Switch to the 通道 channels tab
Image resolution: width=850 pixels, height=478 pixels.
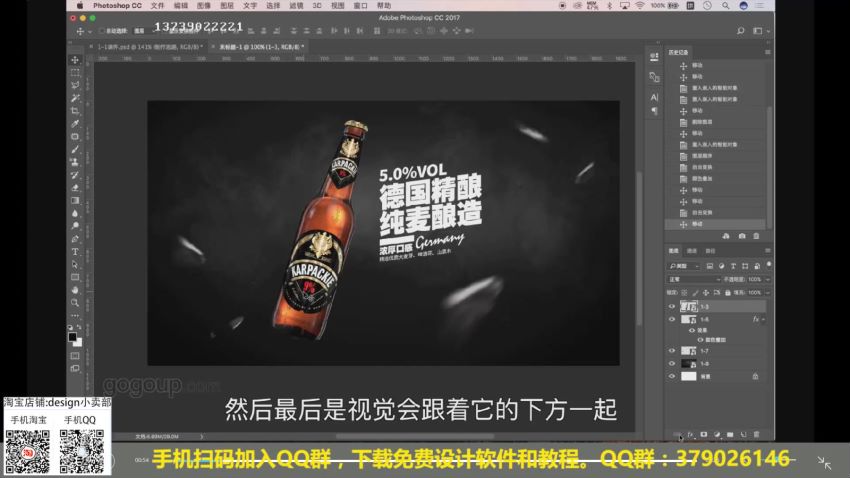point(692,251)
